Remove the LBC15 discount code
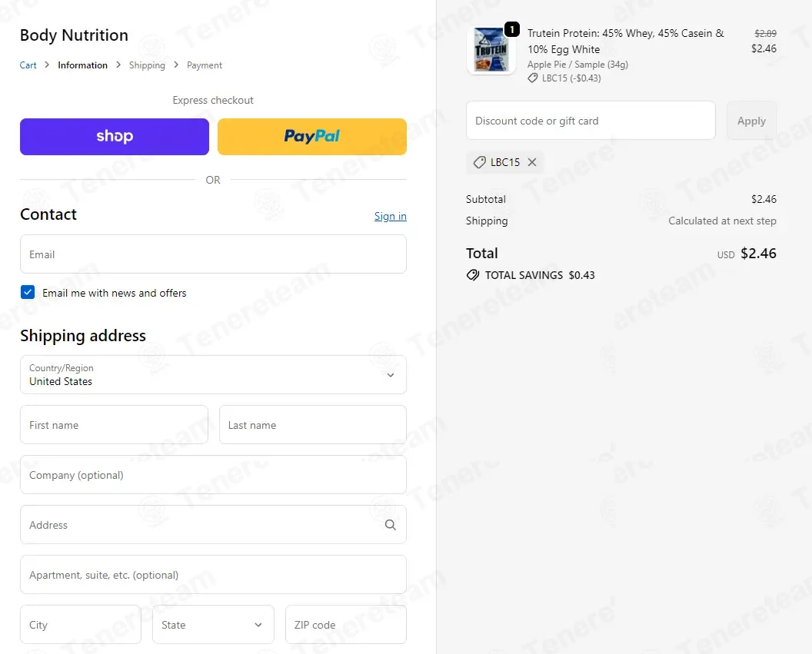The height and width of the screenshot is (654, 812). coord(532,162)
